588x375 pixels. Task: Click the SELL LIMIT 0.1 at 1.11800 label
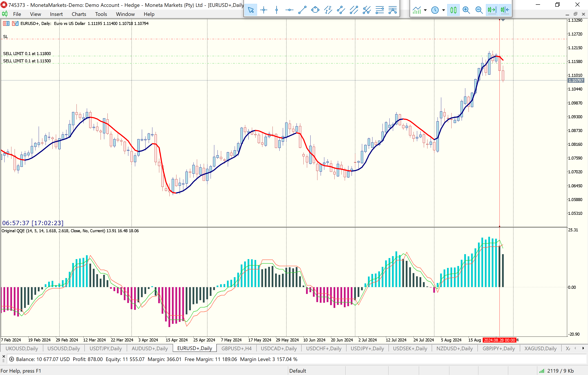27,54
